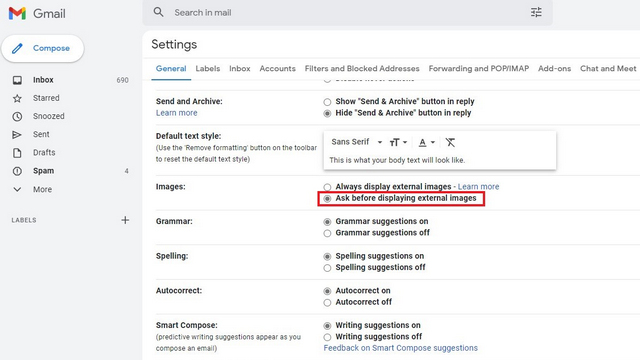The height and width of the screenshot is (360, 640).
Task: Switch to Labels settings tab
Action: point(208,69)
